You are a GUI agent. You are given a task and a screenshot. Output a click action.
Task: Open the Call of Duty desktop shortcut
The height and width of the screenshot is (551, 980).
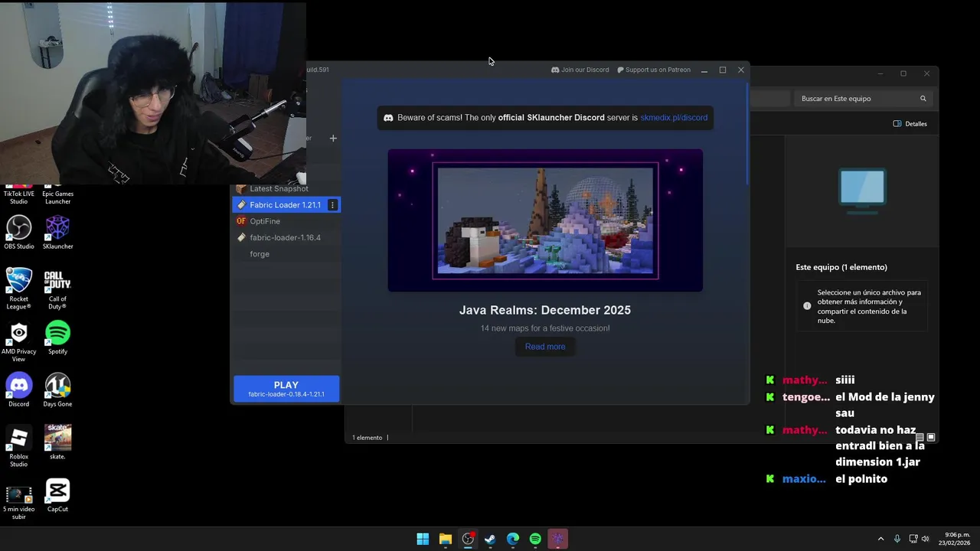57,289
